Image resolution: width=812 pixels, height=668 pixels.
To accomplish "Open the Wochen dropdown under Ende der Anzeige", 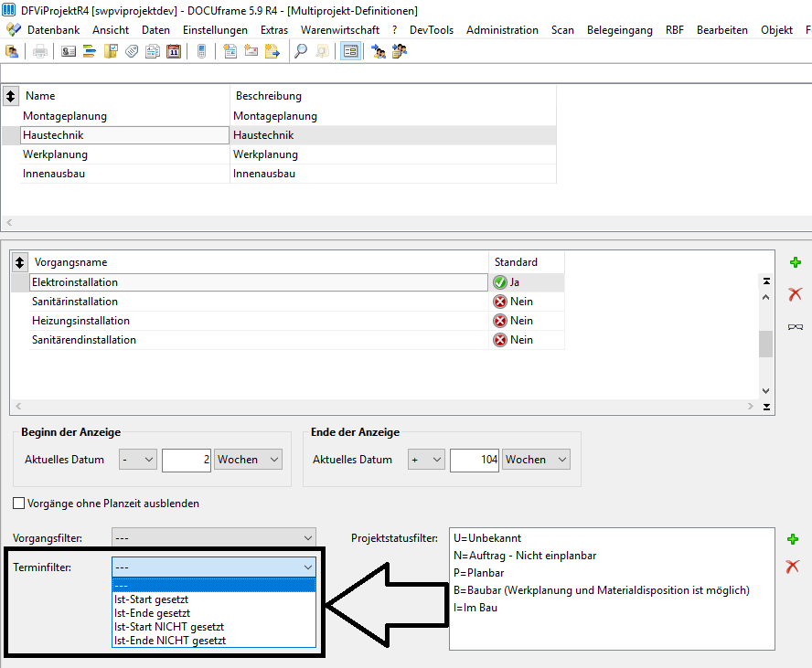I will (536, 460).
